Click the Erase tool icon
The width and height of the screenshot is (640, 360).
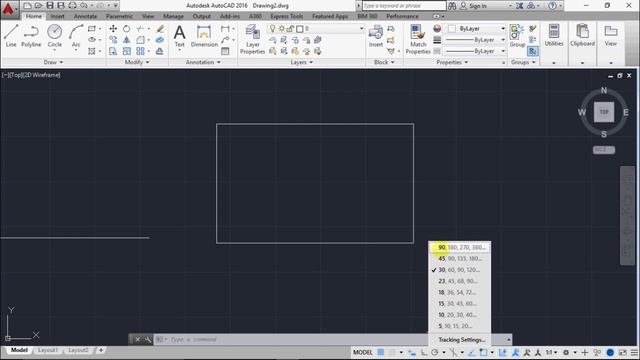(160, 29)
